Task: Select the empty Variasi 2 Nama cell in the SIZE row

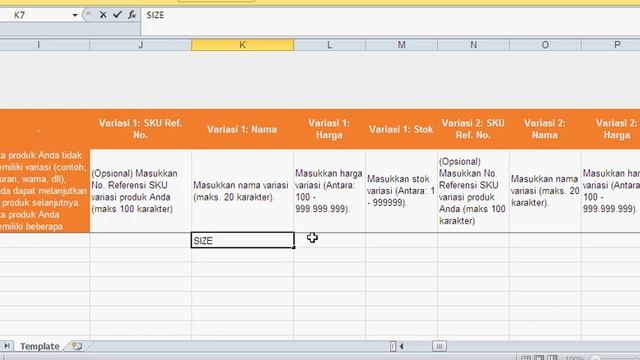Action: click(x=545, y=240)
